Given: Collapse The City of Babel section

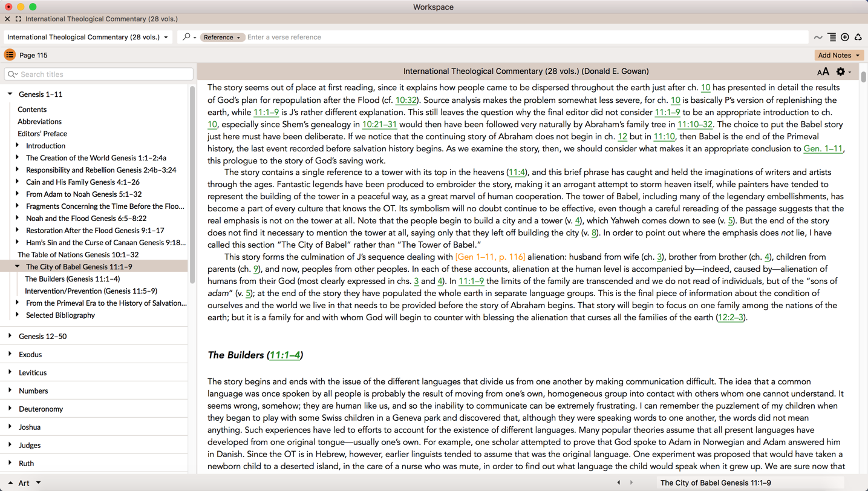Looking at the screenshot, I should (18, 267).
